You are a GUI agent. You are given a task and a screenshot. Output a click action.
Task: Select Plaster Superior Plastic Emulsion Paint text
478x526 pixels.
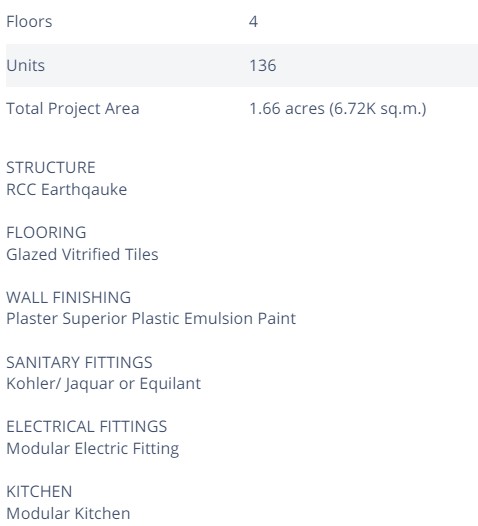coord(151,319)
